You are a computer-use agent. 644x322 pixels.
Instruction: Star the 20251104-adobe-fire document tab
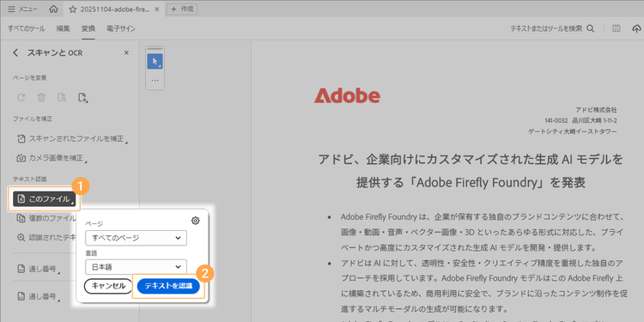point(73,9)
